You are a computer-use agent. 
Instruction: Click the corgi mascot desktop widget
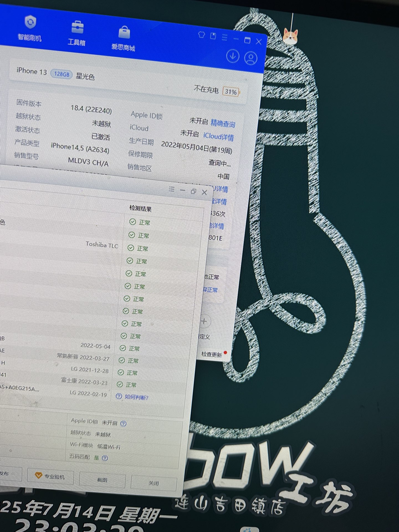point(290,37)
